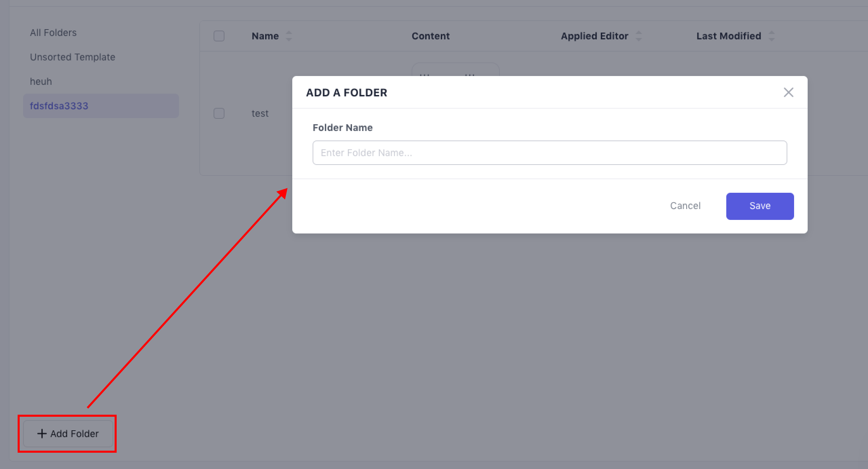Open the template named test
This screenshot has width=868, height=469.
(x=260, y=113)
